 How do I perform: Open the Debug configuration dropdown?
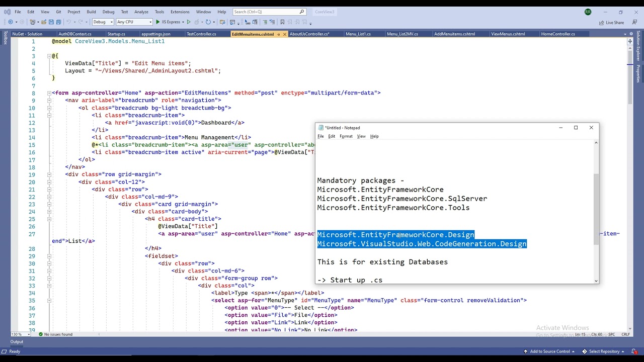click(x=103, y=22)
